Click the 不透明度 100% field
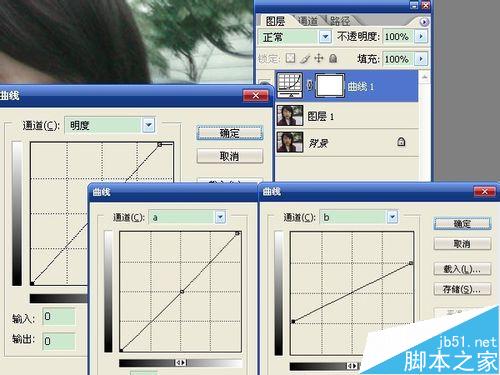500x375 pixels. pyautogui.click(x=398, y=36)
